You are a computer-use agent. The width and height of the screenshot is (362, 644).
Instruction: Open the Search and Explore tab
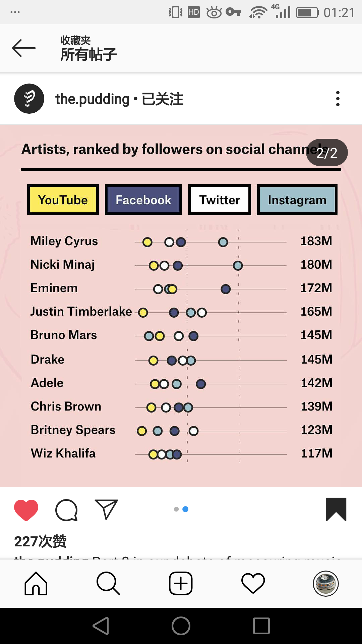coord(108,584)
